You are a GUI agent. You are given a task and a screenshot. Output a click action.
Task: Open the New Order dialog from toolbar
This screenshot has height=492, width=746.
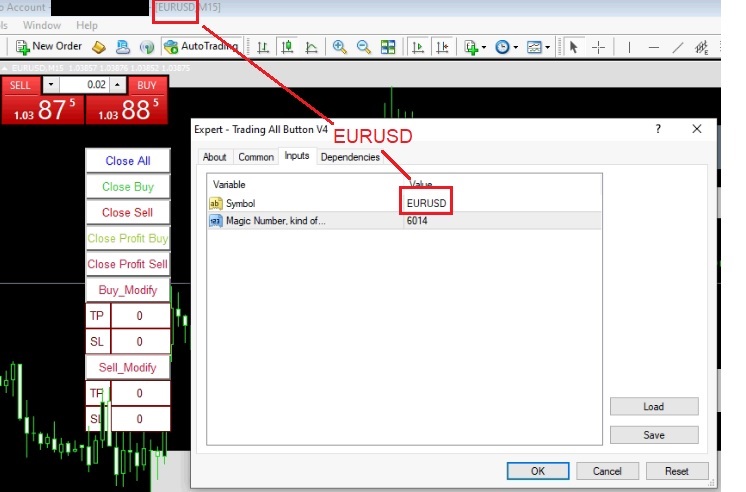(x=49, y=47)
